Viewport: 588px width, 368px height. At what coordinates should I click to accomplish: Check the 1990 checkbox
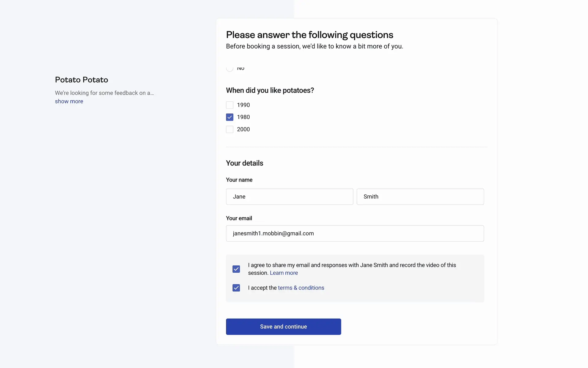tap(229, 105)
